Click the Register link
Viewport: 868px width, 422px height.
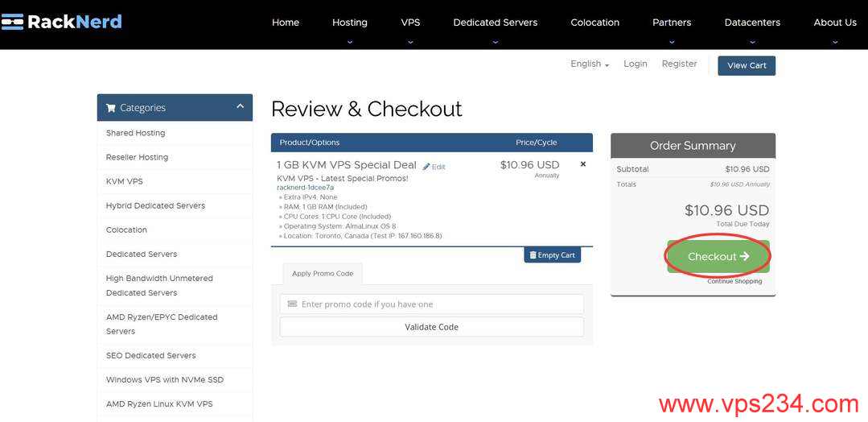point(679,64)
